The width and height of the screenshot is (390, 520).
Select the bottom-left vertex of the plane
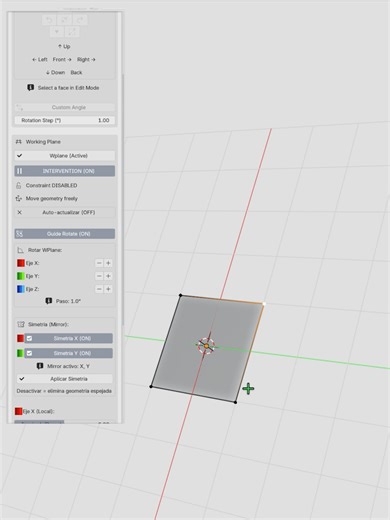pos(151,386)
